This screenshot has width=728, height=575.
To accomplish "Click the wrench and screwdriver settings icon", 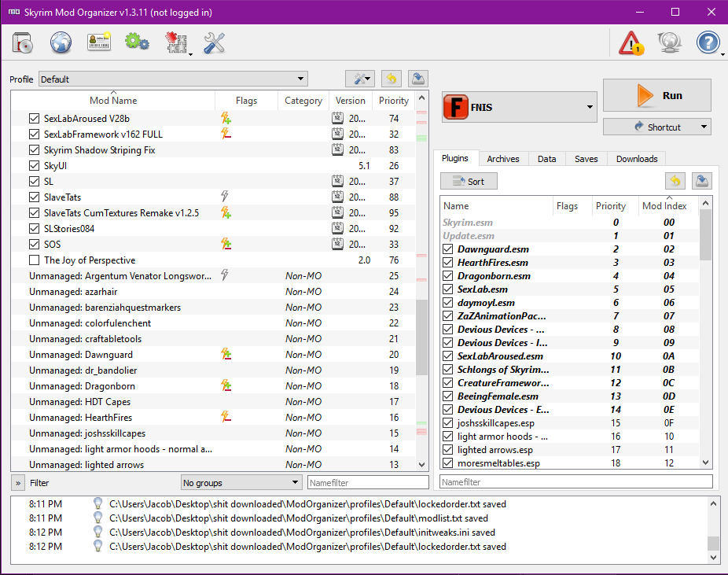I will pyautogui.click(x=214, y=43).
